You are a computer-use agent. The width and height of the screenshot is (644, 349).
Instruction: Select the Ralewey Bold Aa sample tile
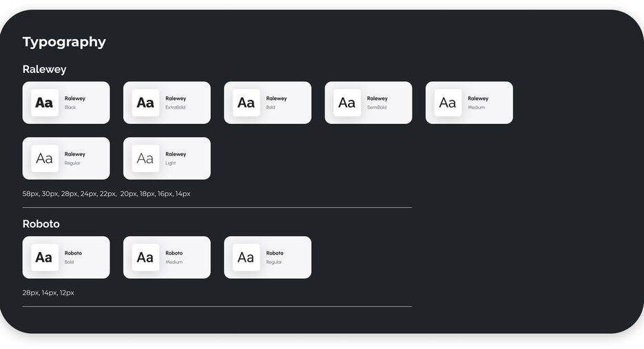(247, 103)
